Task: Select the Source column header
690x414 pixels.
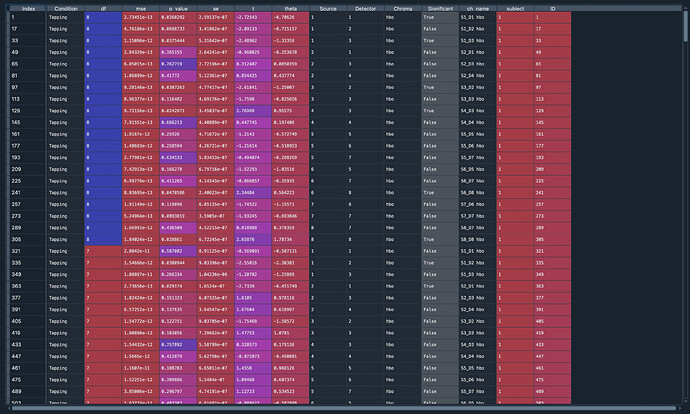Action: coord(328,8)
